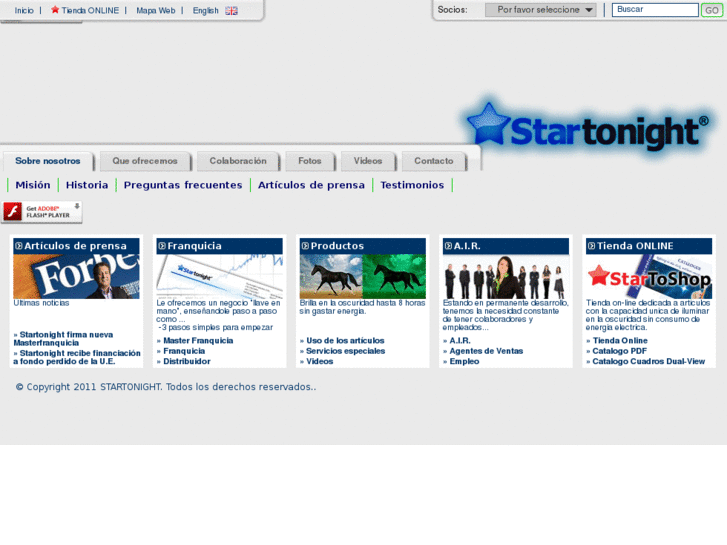Open the A.I.R. link in A.I.R. card

tap(460, 340)
